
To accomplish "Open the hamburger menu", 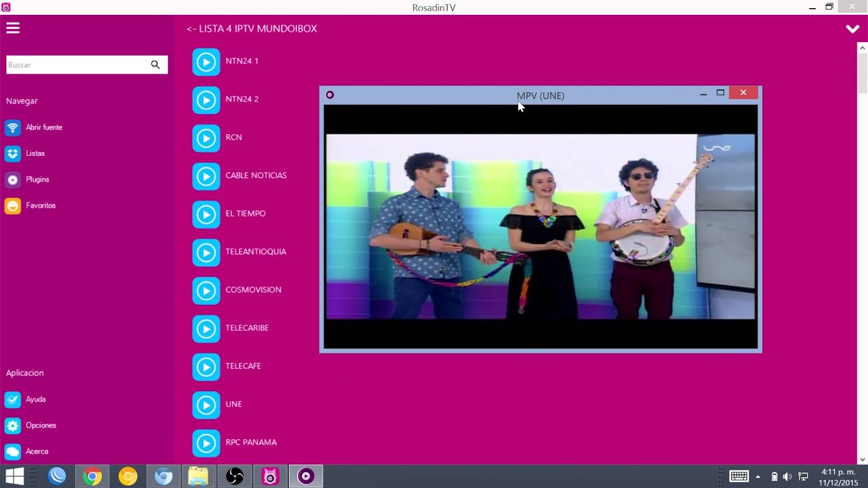I will (13, 28).
